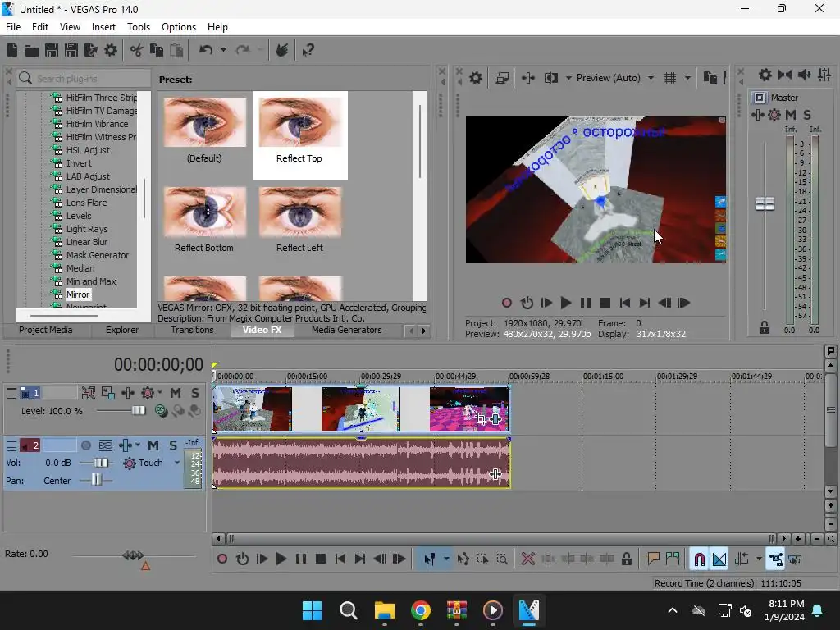840x630 pixels.
Task: Open Overlays grid dropdown arrow
Action: point(688,78)
